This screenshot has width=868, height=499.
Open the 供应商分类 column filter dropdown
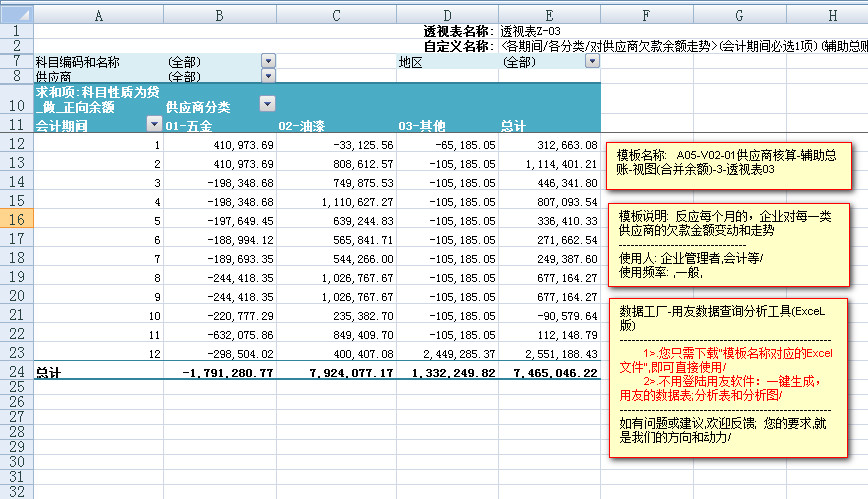267,104
